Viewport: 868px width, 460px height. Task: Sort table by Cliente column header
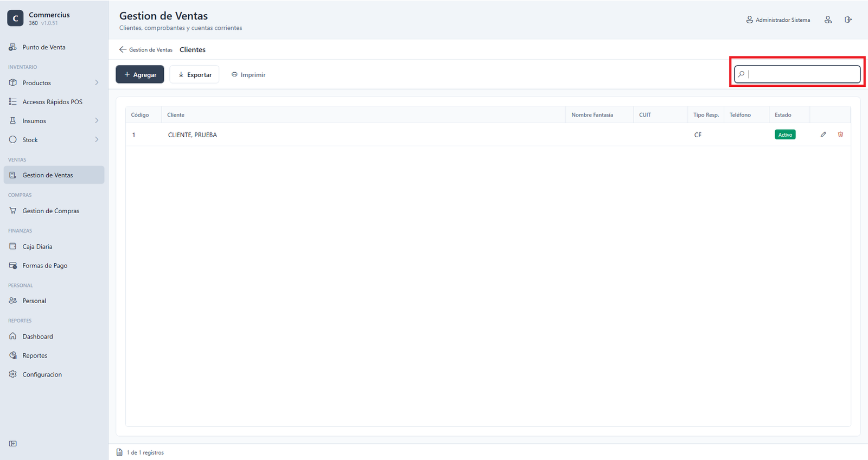point(176,115)
